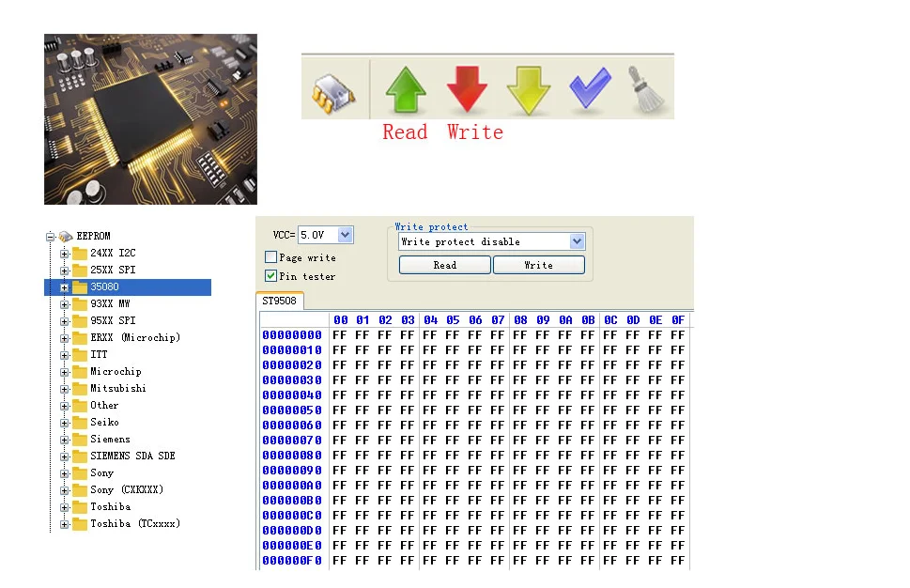
Task: Click the 24XX I2C folder icon
Action: 80,253
